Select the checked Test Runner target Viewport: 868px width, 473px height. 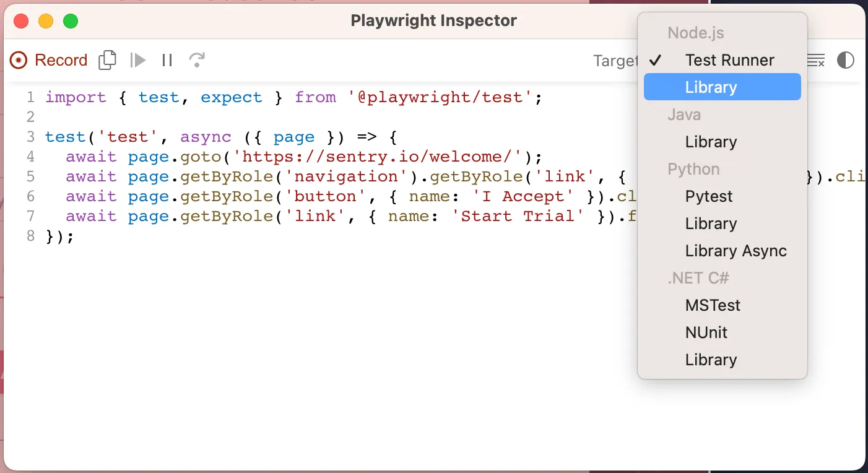(730, 59)
